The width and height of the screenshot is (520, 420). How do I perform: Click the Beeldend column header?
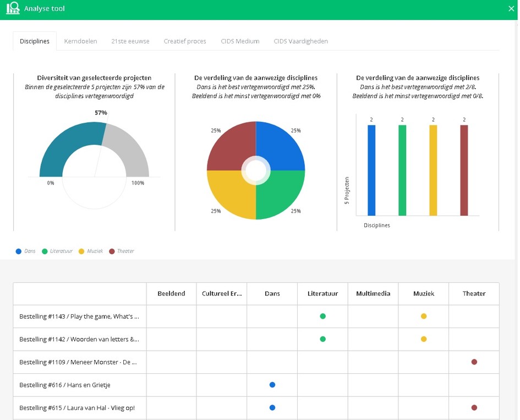171,293
